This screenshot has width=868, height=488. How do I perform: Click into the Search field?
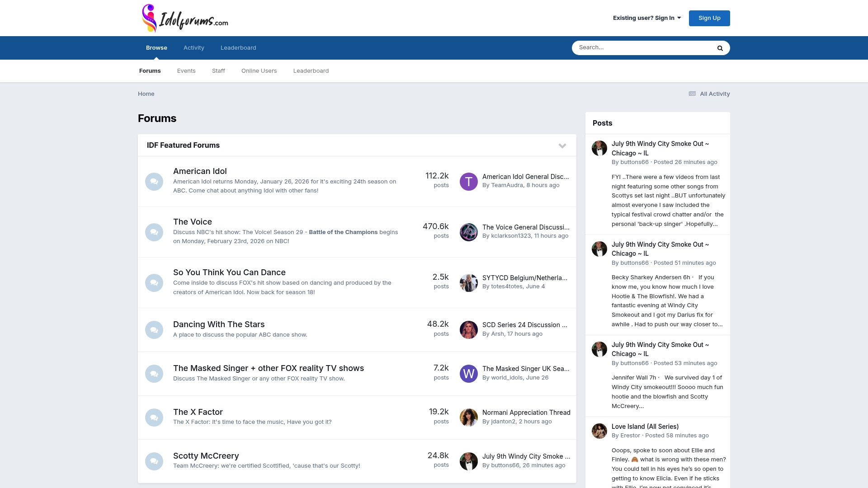click(642, 48)
